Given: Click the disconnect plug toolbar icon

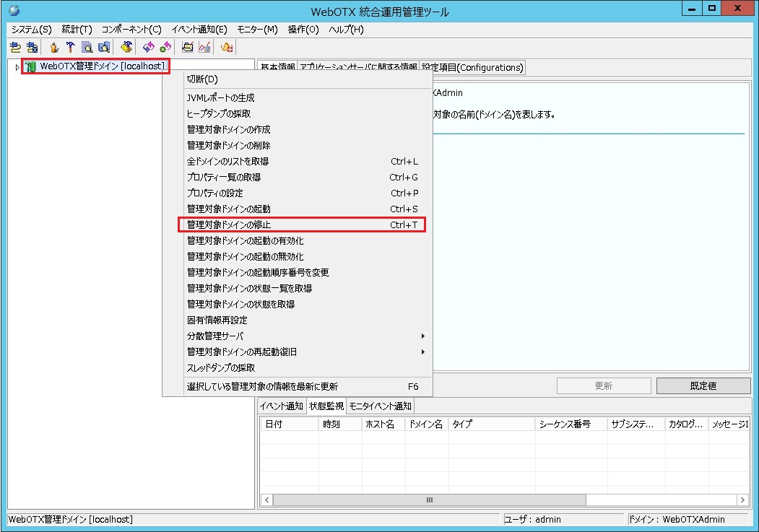Looking at the screenshot, I should [x=32, y=46].
